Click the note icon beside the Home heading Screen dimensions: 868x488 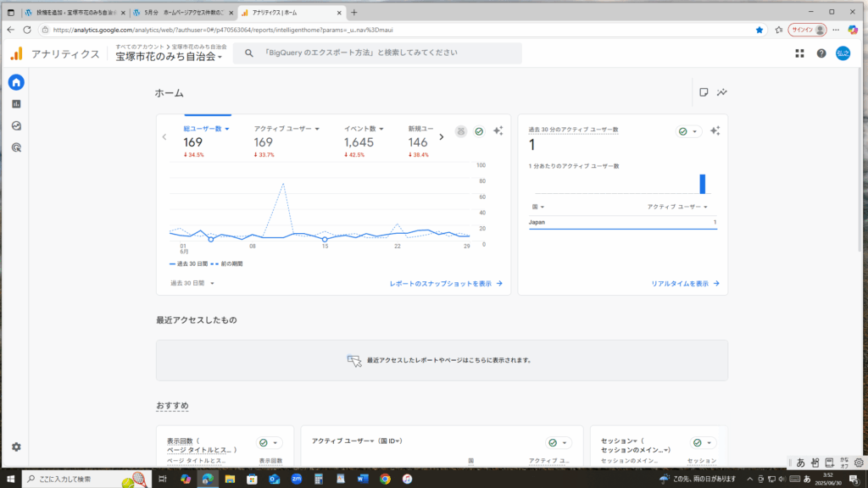704,92
